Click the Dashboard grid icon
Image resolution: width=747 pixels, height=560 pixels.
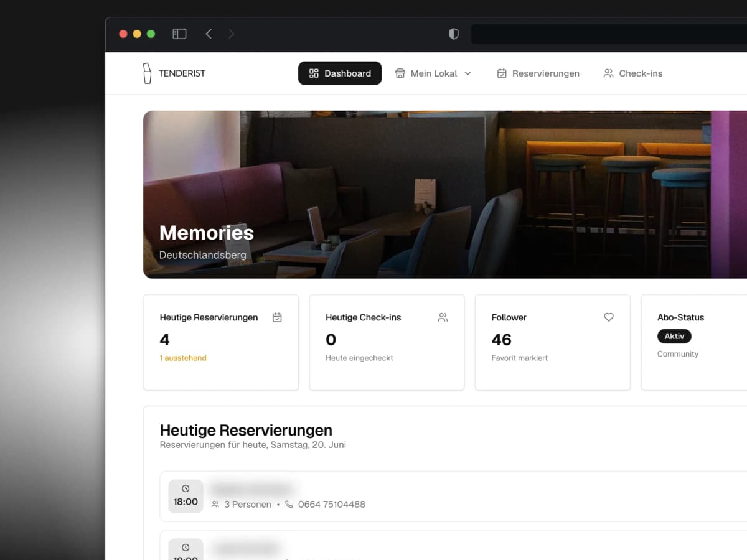[x=314, y=73]
